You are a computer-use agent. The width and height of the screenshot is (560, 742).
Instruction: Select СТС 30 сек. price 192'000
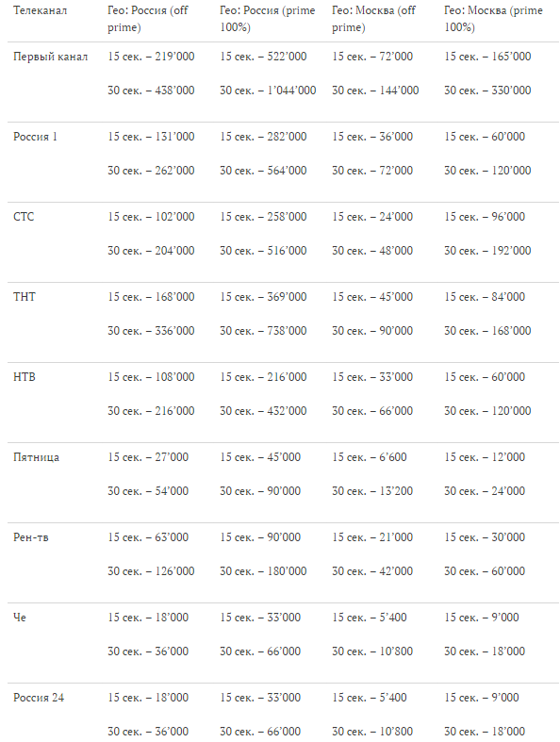[487, 251]
